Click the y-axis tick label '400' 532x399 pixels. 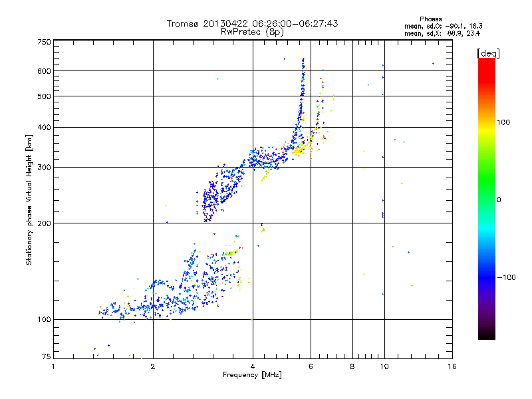pyautogui.click(x=44, y=128)
